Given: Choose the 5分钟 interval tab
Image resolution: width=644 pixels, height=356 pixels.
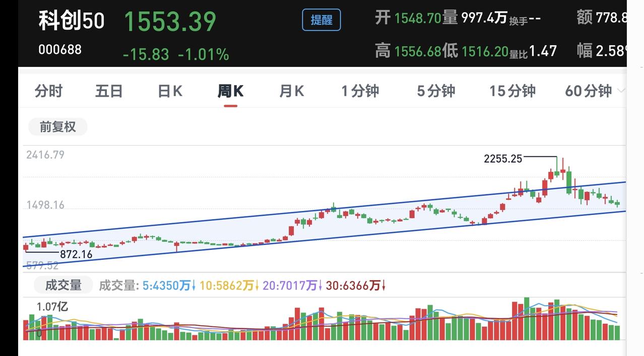Looking at the screenshot, I should click(436, 91).
